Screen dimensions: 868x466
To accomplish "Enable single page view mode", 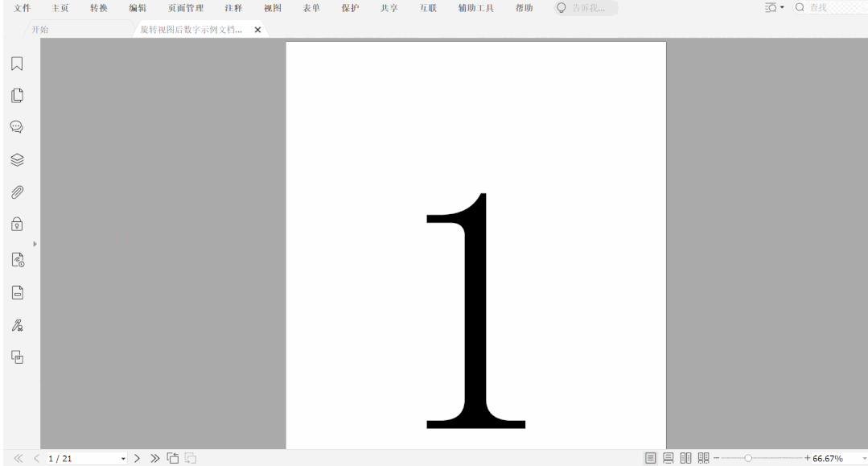I will [651, 458].
